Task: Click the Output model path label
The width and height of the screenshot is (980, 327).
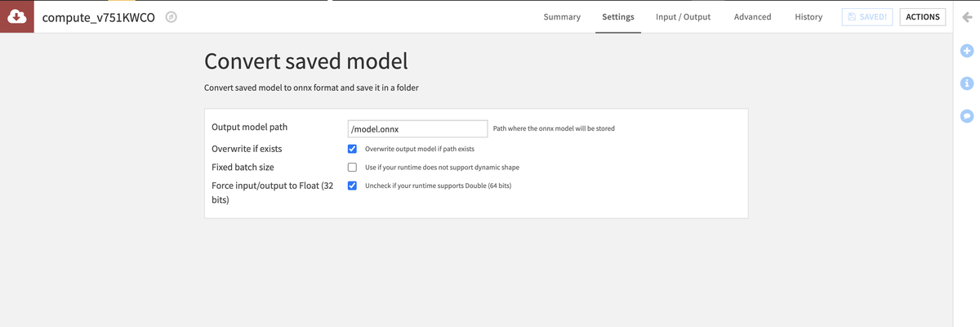Action: (250, 128)
